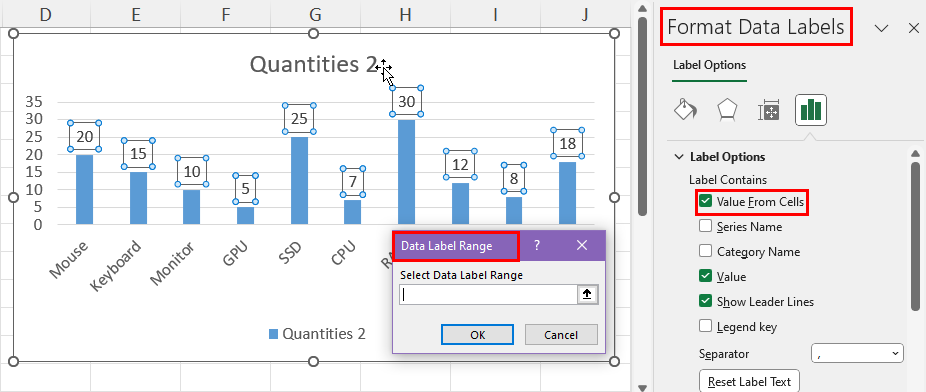
Task: Select column header J
Action: click(x=585, y=14)
